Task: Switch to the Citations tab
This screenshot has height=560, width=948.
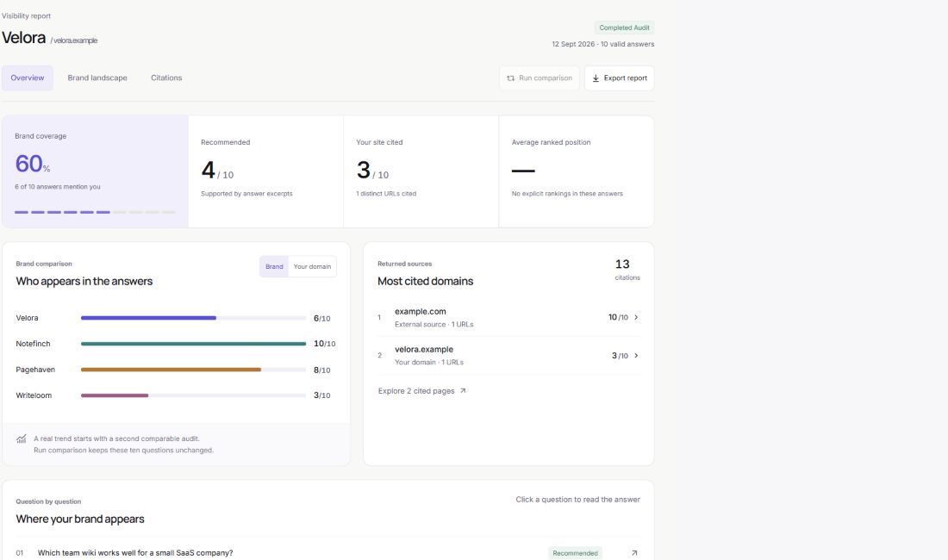Action: pos(166,78)
